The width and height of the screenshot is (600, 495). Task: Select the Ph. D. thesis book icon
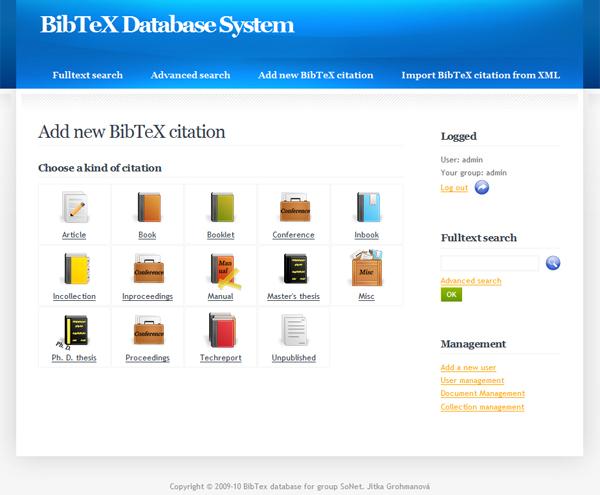click(x=73, y=332)
